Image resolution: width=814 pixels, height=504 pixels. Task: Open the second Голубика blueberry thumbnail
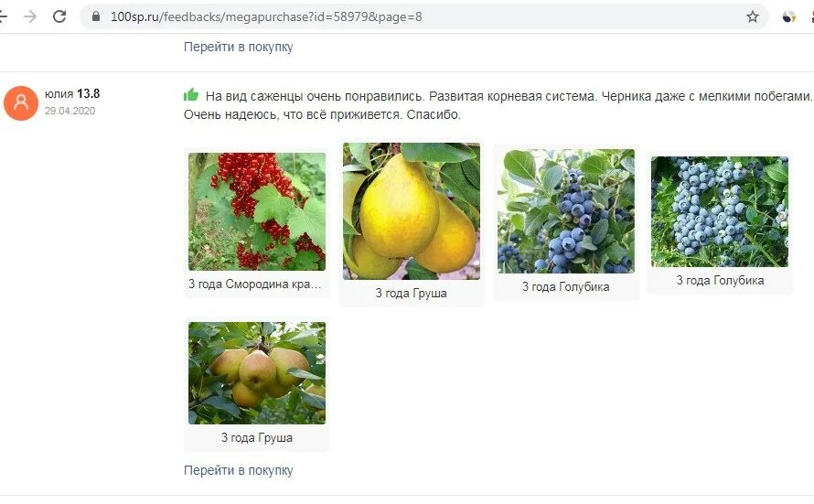point(720,212)
